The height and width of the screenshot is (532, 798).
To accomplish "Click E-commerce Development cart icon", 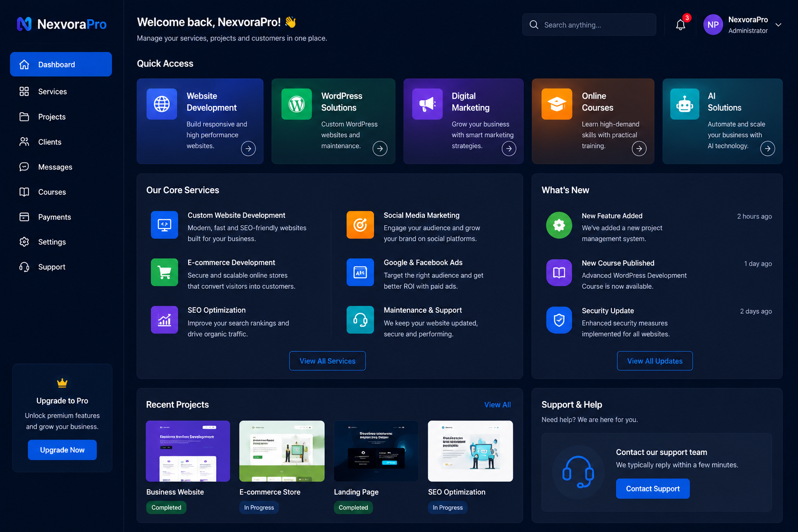I will point(164,272).
